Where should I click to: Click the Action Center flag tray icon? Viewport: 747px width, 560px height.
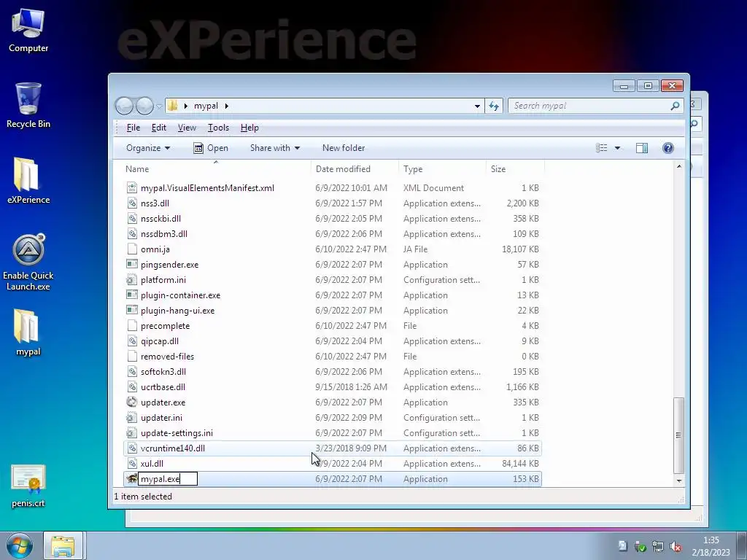tap(623, 545)
